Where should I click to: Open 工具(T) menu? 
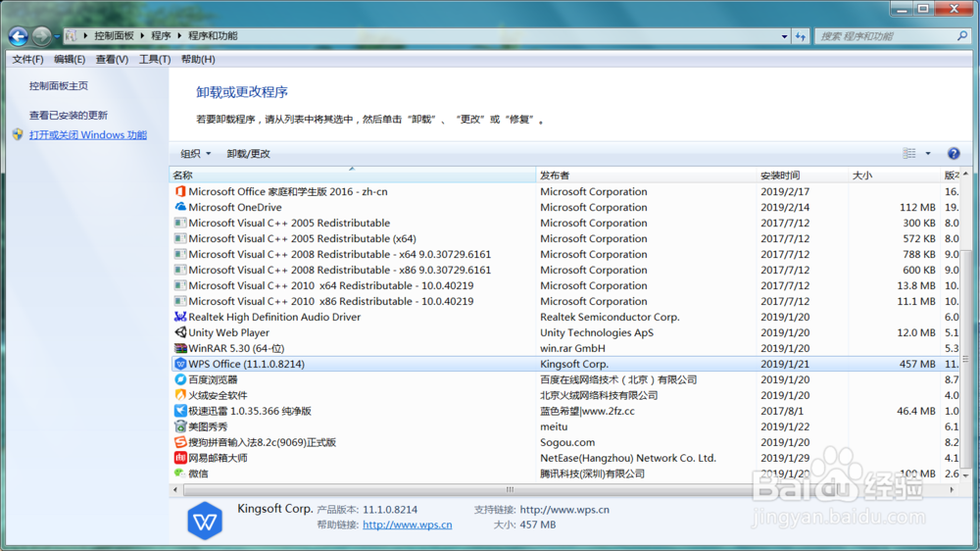[x=155, y=60]
